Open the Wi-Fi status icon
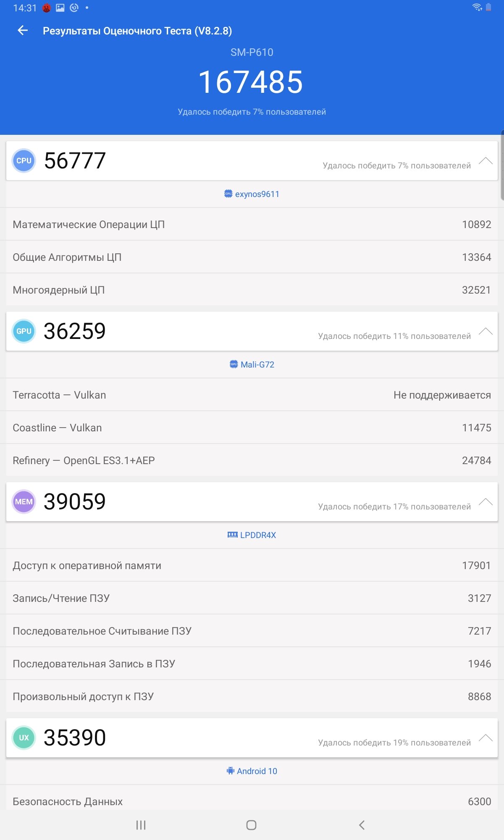This screenshot has height=840, width=504. click(477, 7)
